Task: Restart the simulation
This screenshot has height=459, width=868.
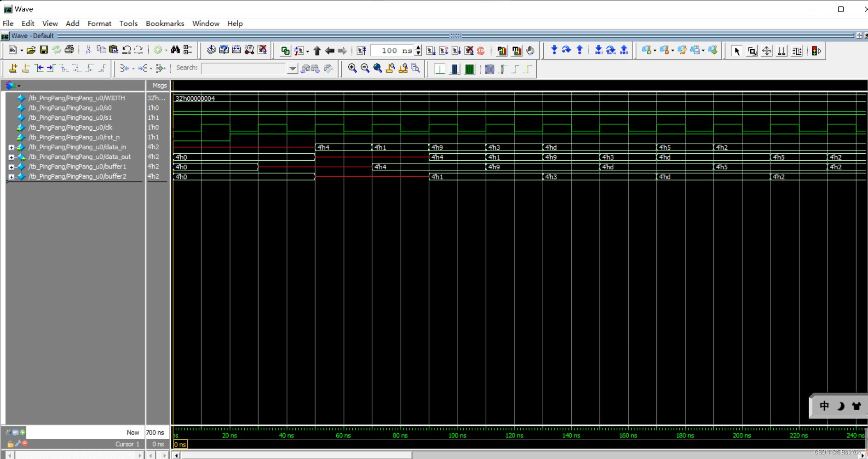Action: tap(361, 51)
